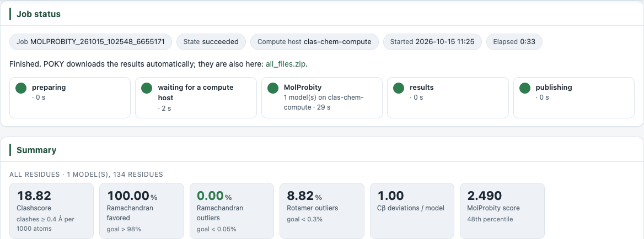Select the Started 2026-10-15 11:25 pill
Image resolution: width=644 pixels, height=239 pixels.
click(432, 42)
